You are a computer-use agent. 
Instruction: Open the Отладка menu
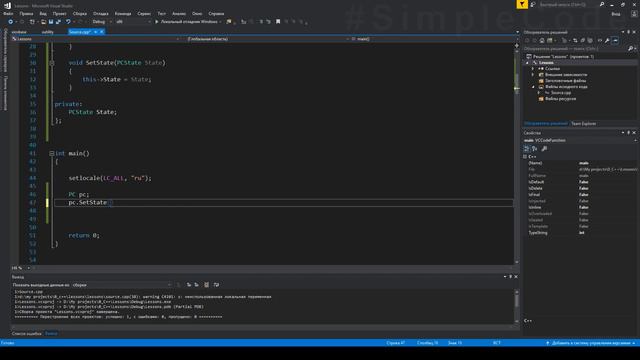100,13
